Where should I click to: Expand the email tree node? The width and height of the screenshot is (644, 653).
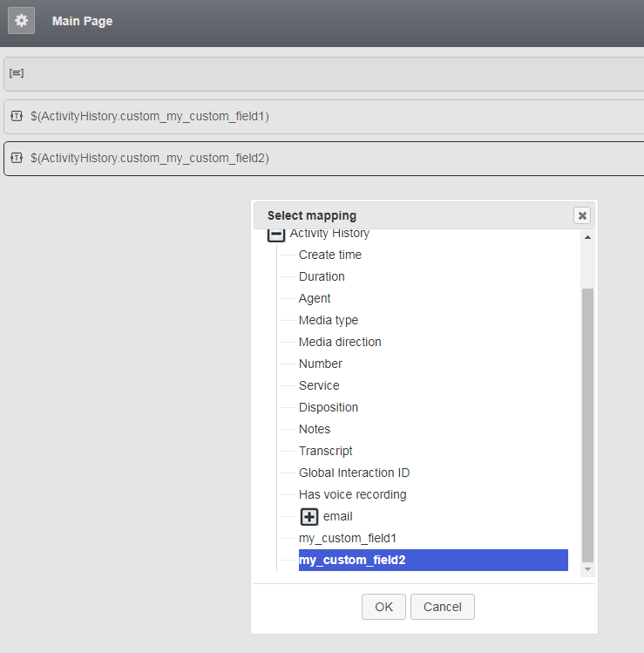click(309, 516)
